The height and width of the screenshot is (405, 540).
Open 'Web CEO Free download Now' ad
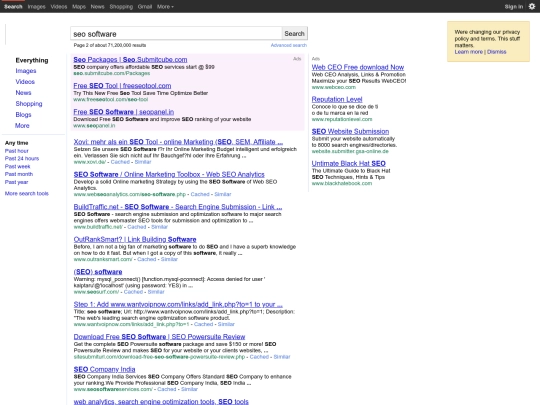point(358,68)
